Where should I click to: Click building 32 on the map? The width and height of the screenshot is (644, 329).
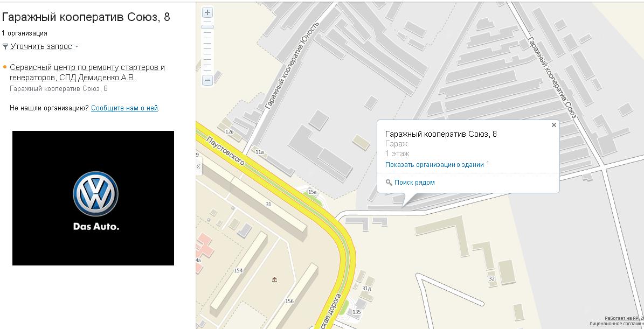(491, 278)
